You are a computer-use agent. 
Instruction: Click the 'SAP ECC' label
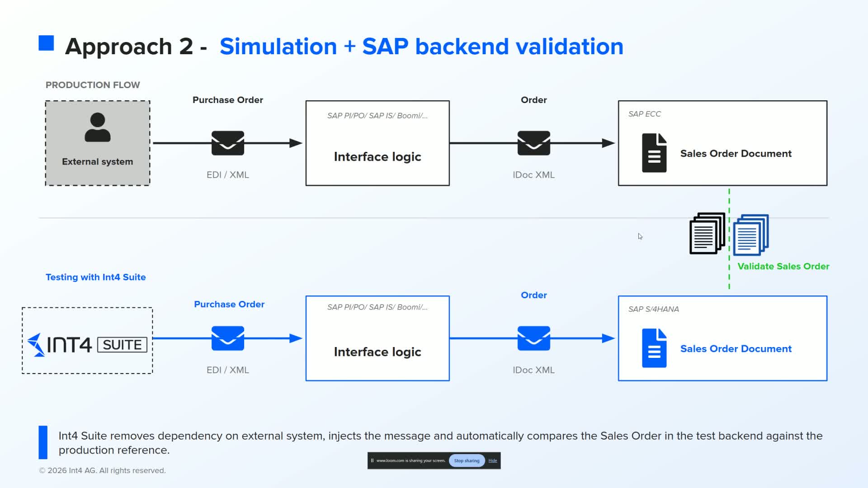645,114
